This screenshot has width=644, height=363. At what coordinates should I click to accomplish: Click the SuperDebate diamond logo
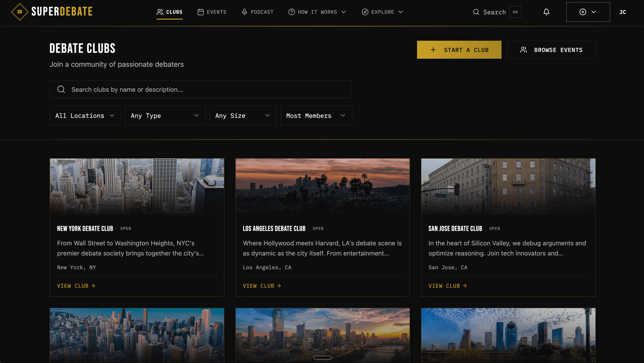click(19, 12)
